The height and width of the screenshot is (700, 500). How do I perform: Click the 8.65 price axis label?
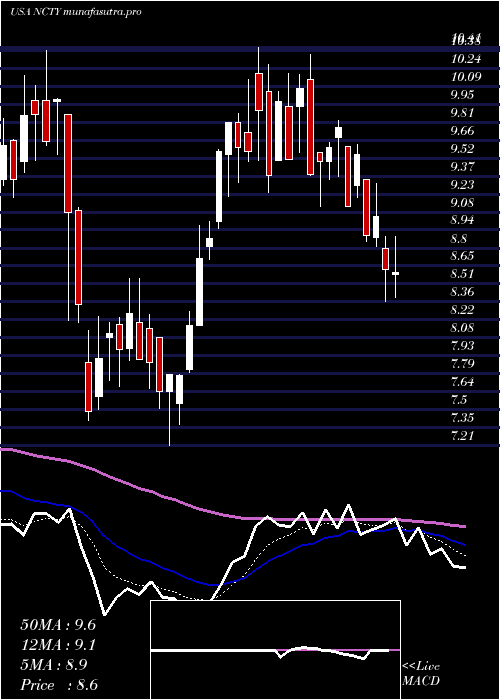(462, 256)
